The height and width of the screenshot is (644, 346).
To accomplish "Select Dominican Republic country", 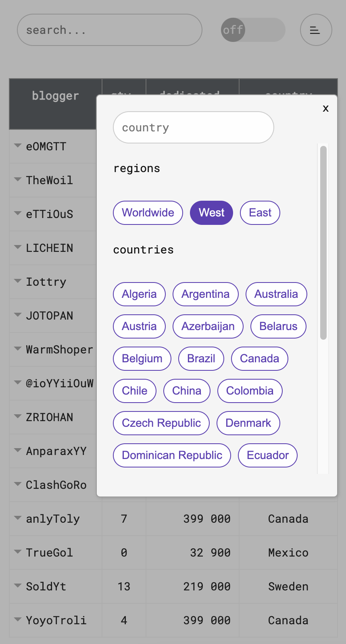I will [172, 455].
